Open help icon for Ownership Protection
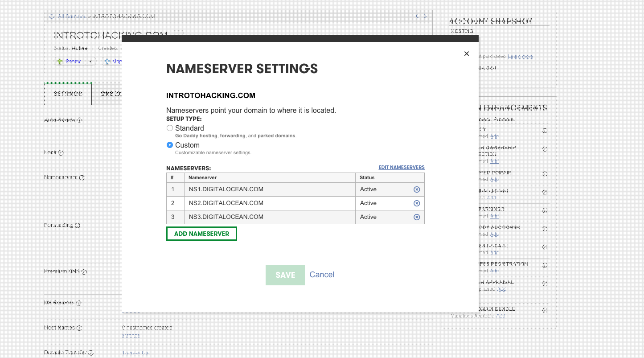Image resolution: width=644 pixels, height=358 pixels. point(545,149)
